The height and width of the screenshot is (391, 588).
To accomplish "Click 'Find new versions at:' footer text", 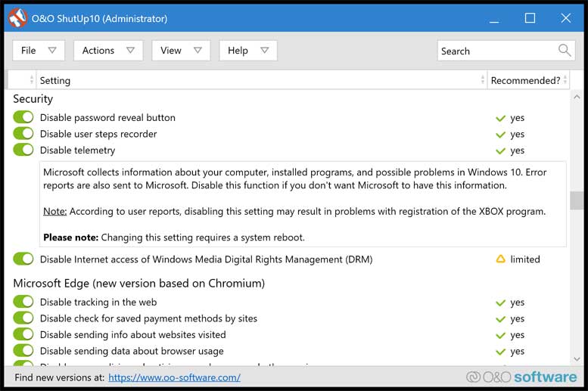I will coord(60,377).
